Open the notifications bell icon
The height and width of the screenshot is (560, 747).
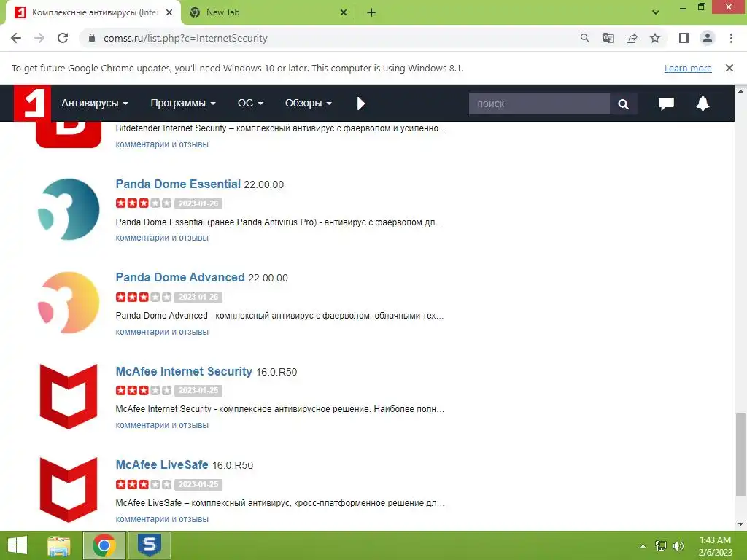coord(703,104)
